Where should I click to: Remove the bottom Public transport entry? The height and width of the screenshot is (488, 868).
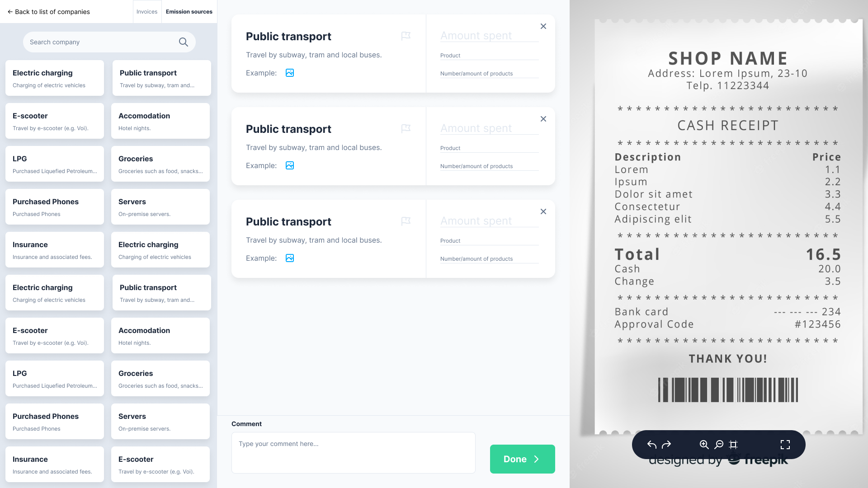click(543, 211)
